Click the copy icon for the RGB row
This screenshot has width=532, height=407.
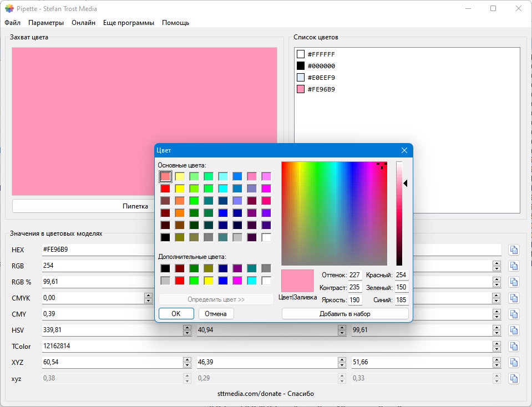pyautogui.click(x=514, y=266)
